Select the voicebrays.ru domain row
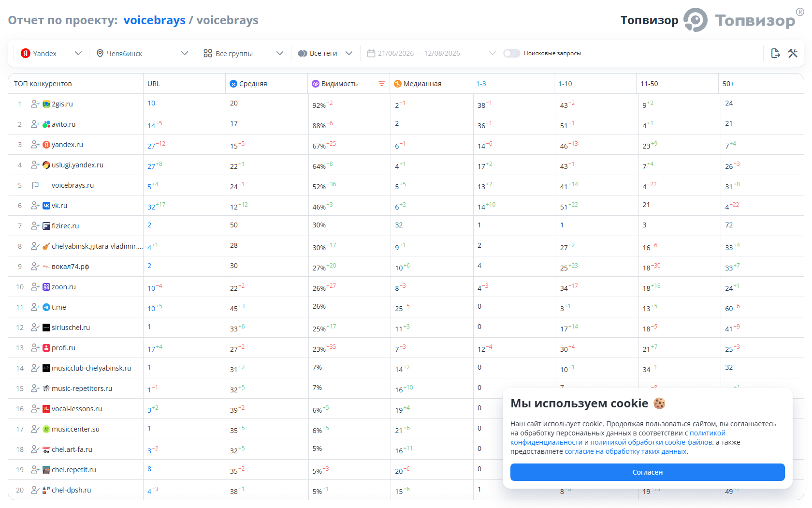Viewport: 812px width, 508px height. pos(73,185)
